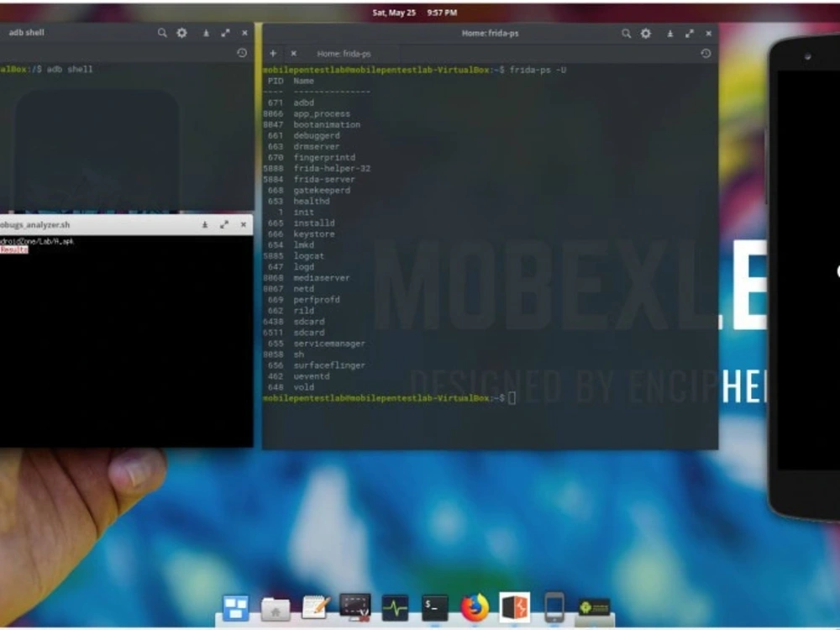The width and height of the screenshot is (840, 630).
Task: Add a new tab in frida-ps terminal
Action: click(x=273, y=54)
